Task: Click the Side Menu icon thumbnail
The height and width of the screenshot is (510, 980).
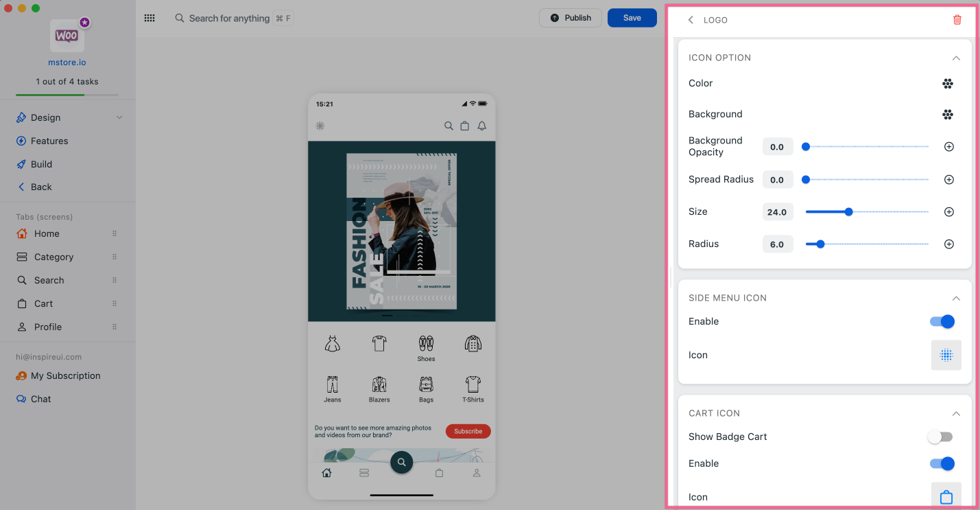Action: [946, 355]
